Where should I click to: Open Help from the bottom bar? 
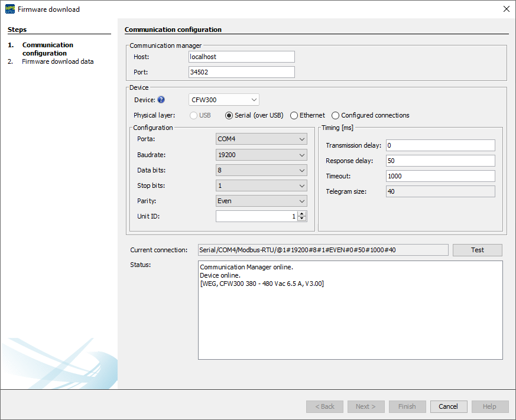point(489,406)
